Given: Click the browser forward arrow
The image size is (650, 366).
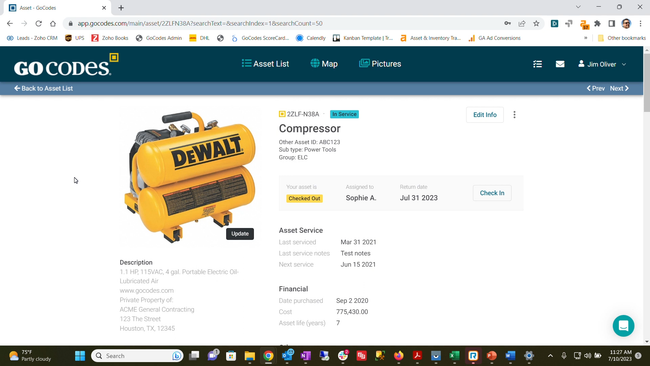Looking at the screenshot, I should 24,24.
